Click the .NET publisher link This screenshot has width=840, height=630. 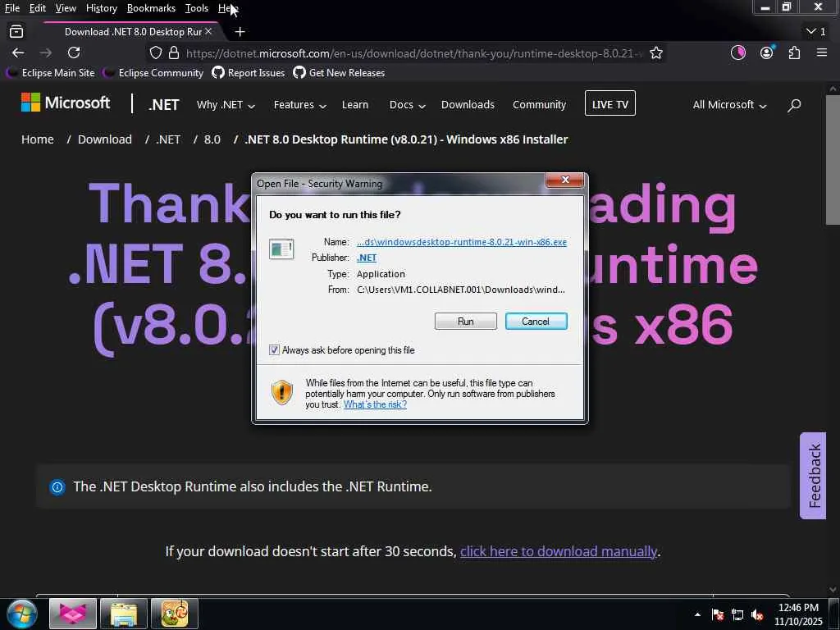click(x=367, y=258)
